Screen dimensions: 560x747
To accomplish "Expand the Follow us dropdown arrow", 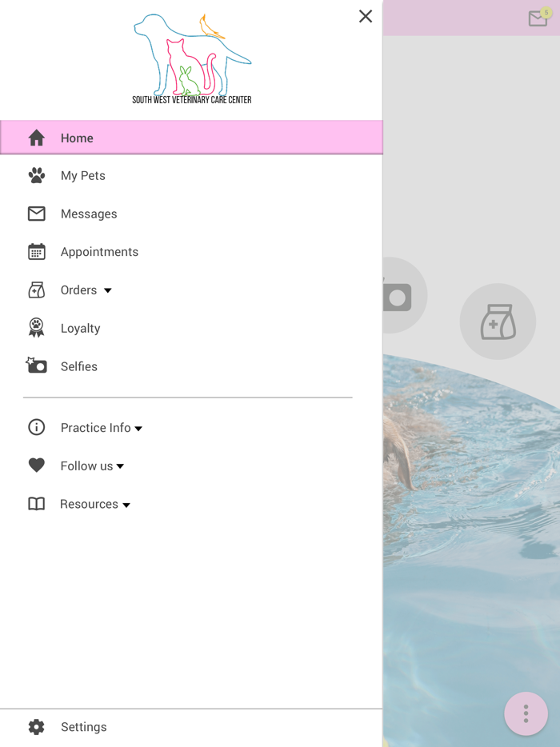I will [x=121, y=466].
